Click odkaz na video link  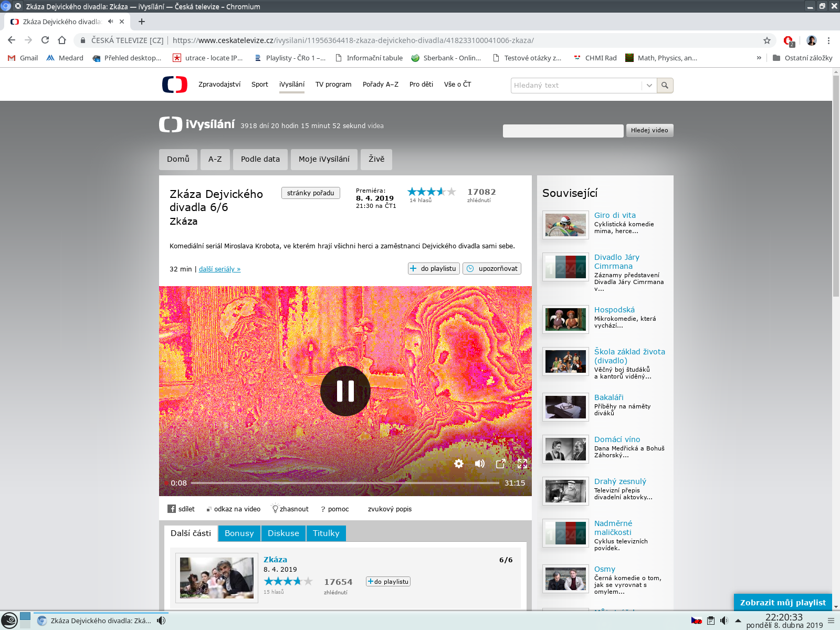pos(234,509)
